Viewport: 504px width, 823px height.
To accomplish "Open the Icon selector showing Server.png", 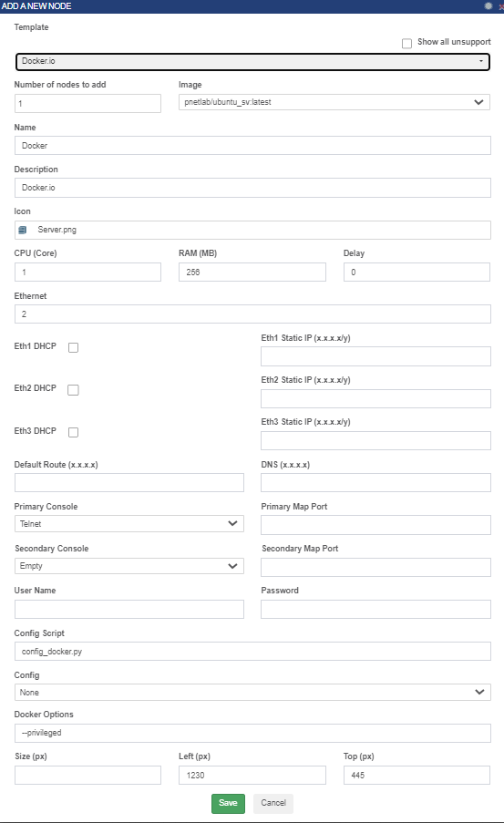I will point(252,230).
